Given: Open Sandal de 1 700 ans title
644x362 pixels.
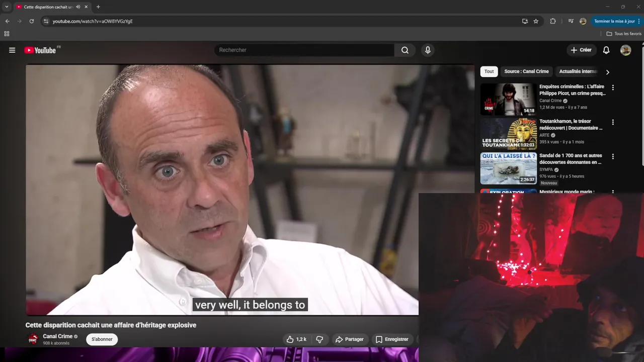Looking at the screenshot, I should click(571, 159).
